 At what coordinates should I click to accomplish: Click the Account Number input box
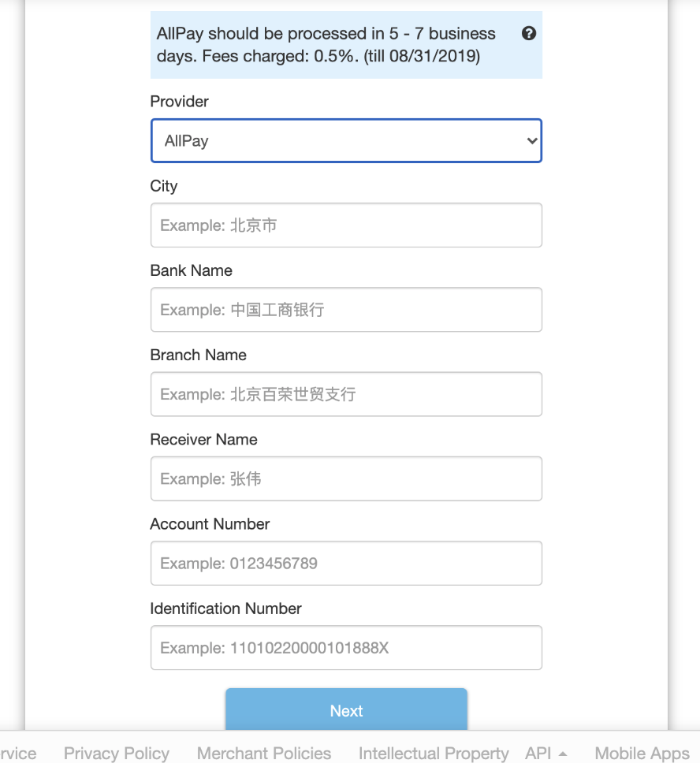click(x=346, y=563)
